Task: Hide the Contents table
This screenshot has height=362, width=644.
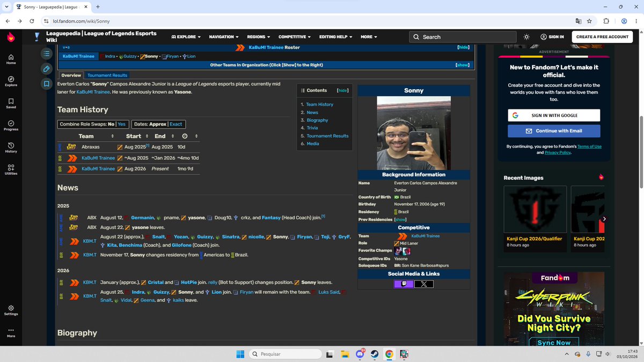Action: tap(342, 91)
